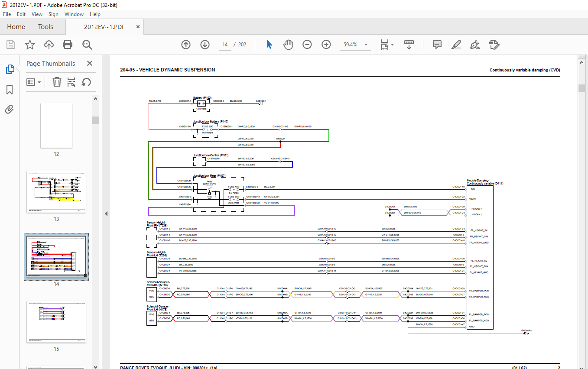Open thumbnail options dropdown menu
588x369 pixels.
(34, 82)
